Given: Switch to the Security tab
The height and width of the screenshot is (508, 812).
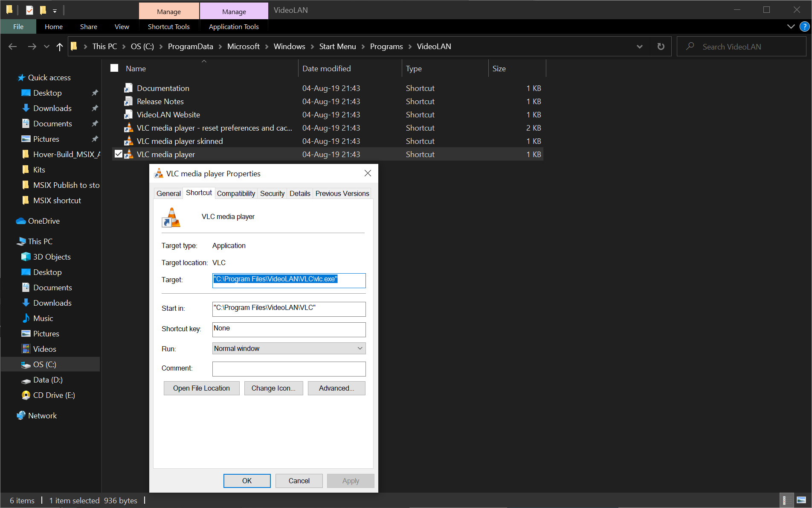Looking at the screenshot, I should point(272,193).
